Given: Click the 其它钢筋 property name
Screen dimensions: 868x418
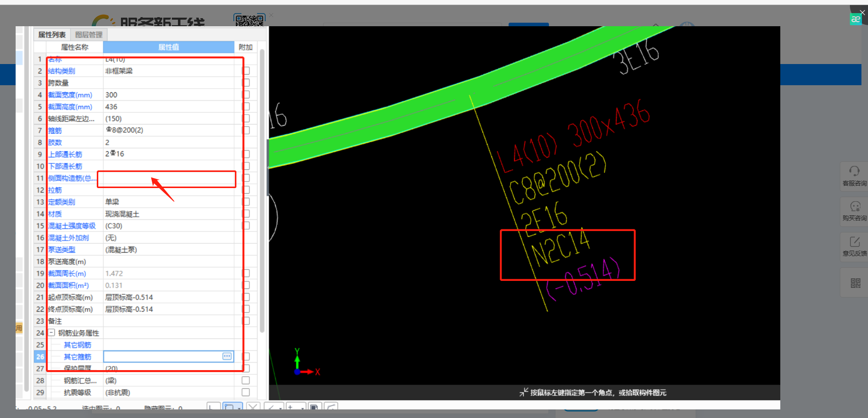Looking at the screenshot, I should [77, 345].
